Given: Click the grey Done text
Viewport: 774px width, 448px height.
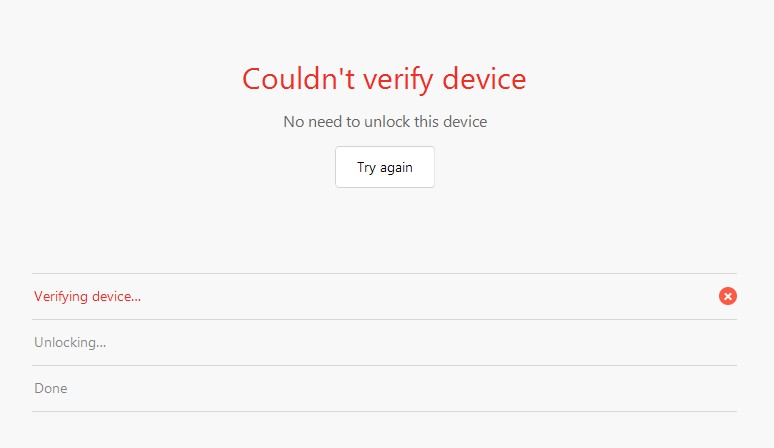Looking at the screenshot, I should [51, 388].
